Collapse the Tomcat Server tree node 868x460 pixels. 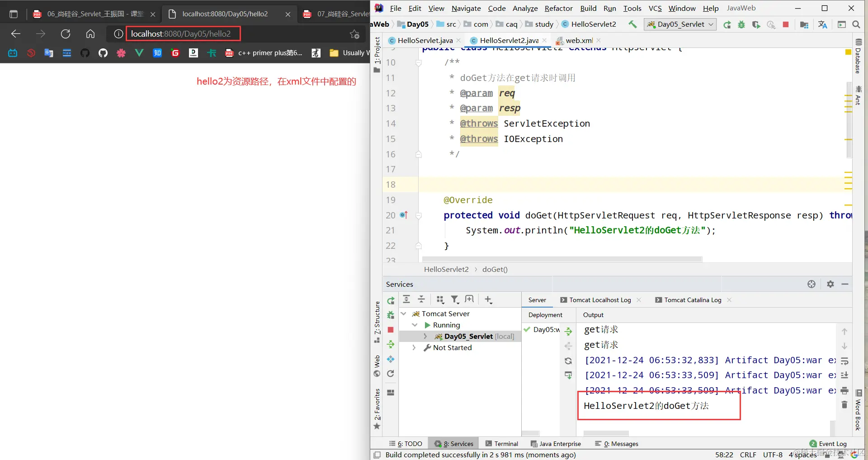[404, 313]
